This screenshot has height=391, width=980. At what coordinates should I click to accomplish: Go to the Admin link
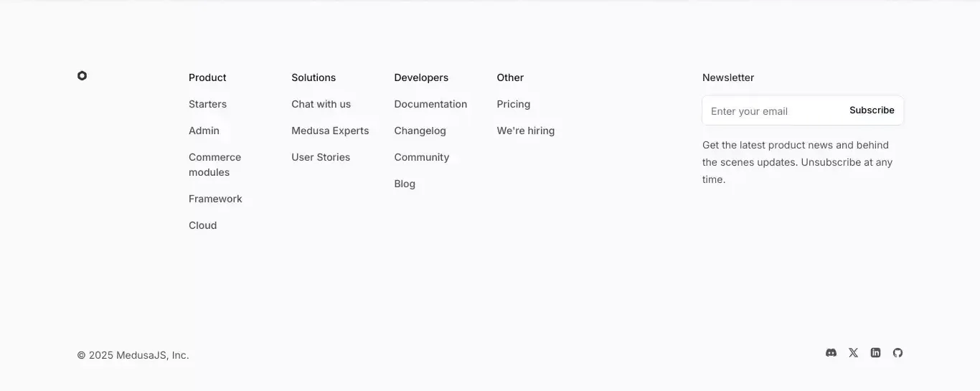pyautogui.click(x=204, y=131)
